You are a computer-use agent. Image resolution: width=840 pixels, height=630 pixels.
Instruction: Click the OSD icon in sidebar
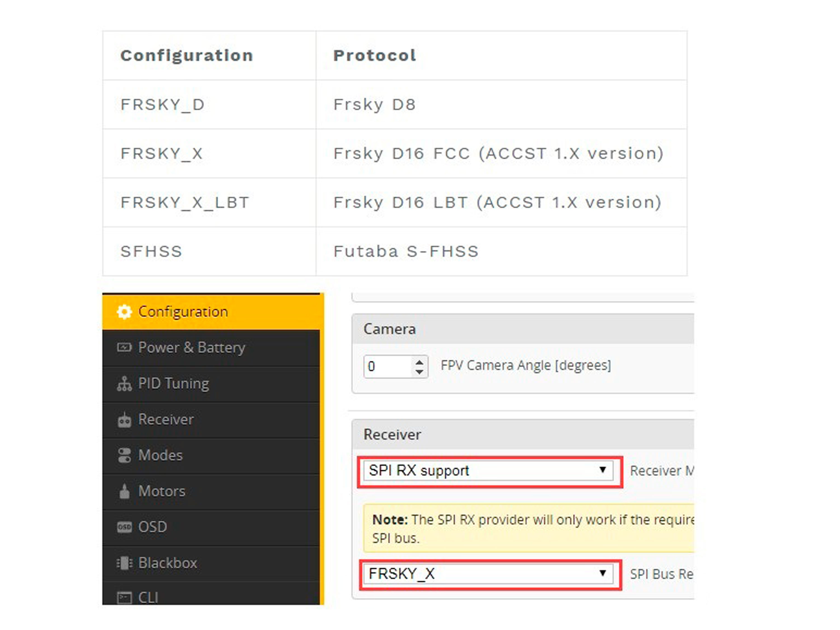(x=124, y=527)
